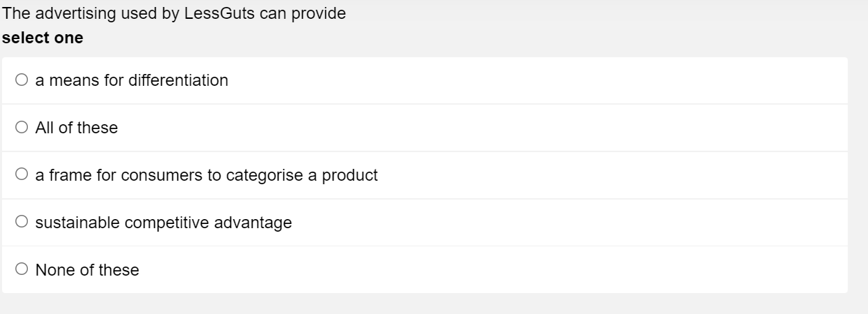This screenshot has width=868, height=314.
Task: Select the radio button for 'a means for differentiation'
Action: [x=22, y=81]
